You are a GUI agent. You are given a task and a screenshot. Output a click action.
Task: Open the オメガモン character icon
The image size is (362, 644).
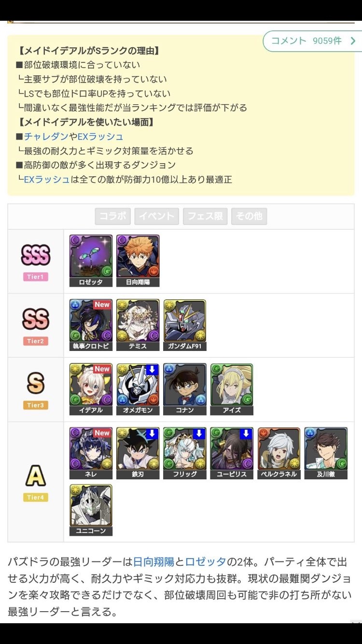coord(138,389)
